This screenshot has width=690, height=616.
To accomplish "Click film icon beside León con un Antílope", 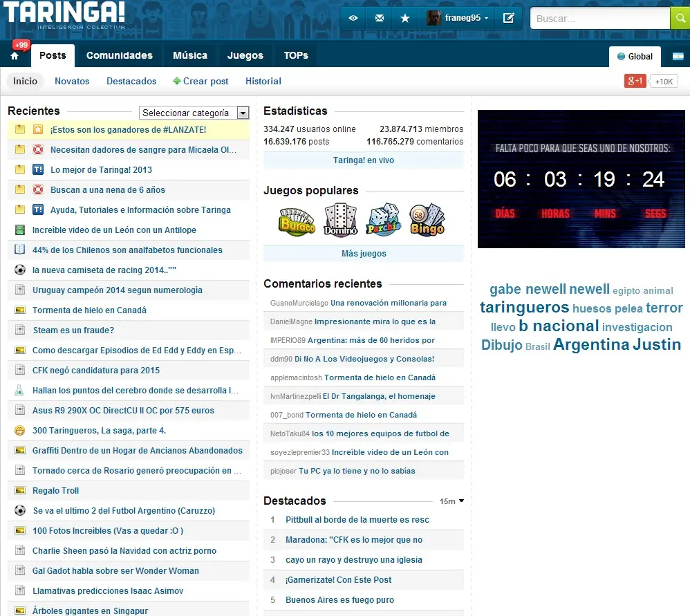I will click(x=20, y=230).
